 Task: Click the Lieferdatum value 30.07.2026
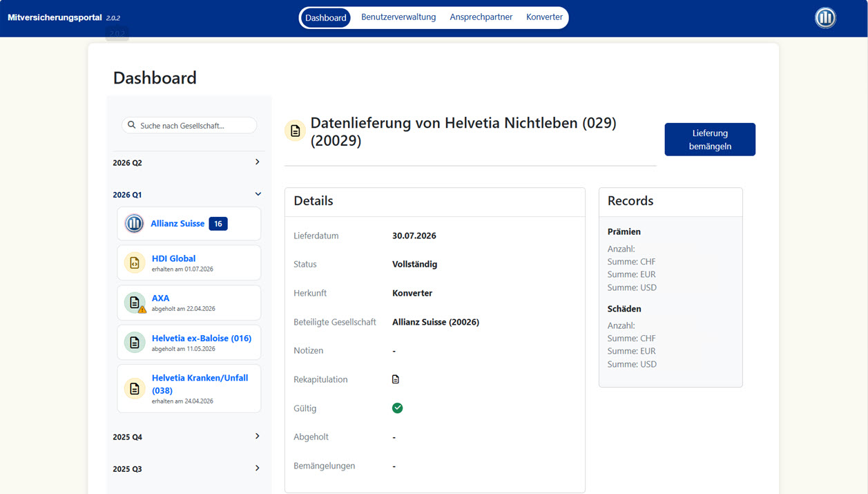pos(414,236)
